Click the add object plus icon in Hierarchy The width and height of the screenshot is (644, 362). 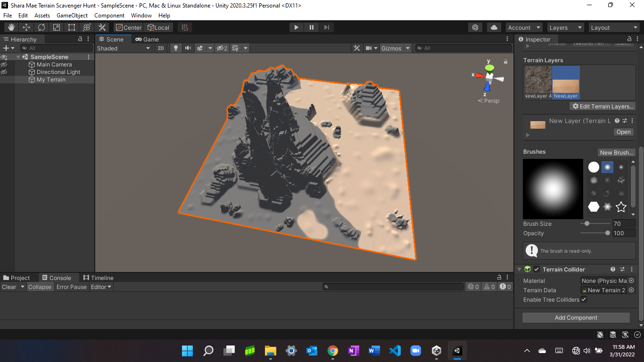(6, 48)
